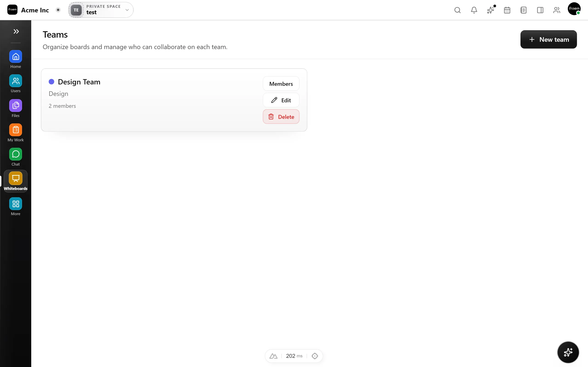The image size is (588, 367).
Task: Open AI sparkles icon in header
Action: point(490,10)
